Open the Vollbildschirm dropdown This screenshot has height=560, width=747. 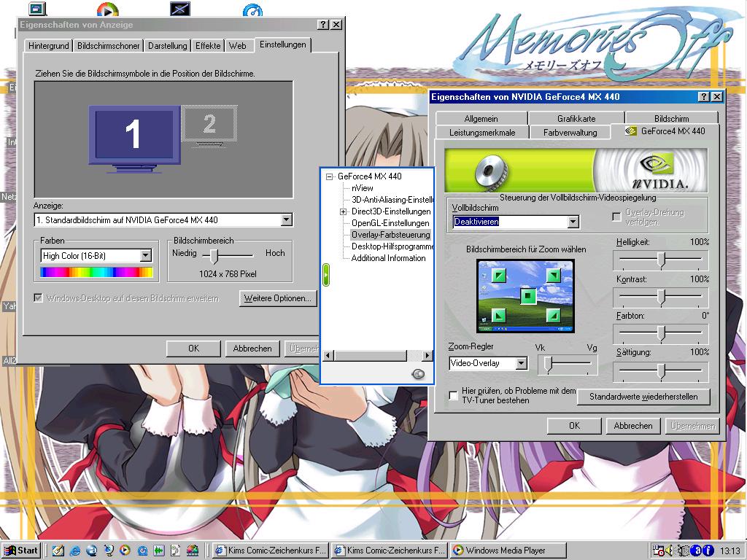click(x=573, y=222)
